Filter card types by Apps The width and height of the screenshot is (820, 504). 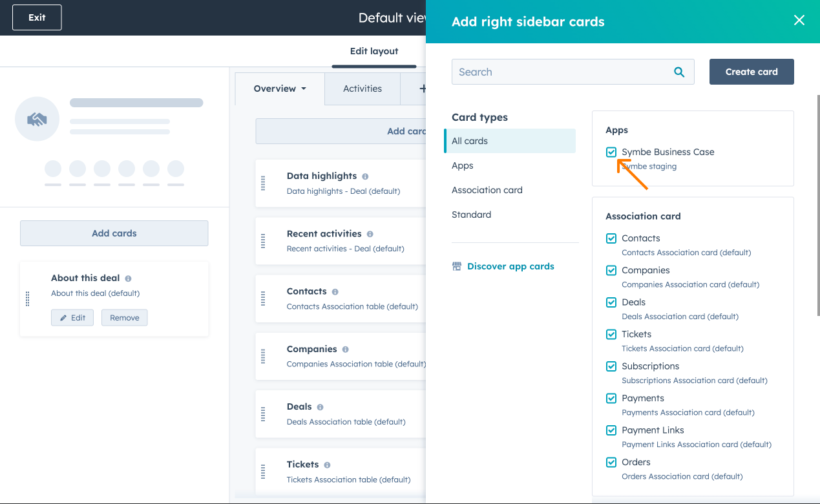tap(463, 165)
